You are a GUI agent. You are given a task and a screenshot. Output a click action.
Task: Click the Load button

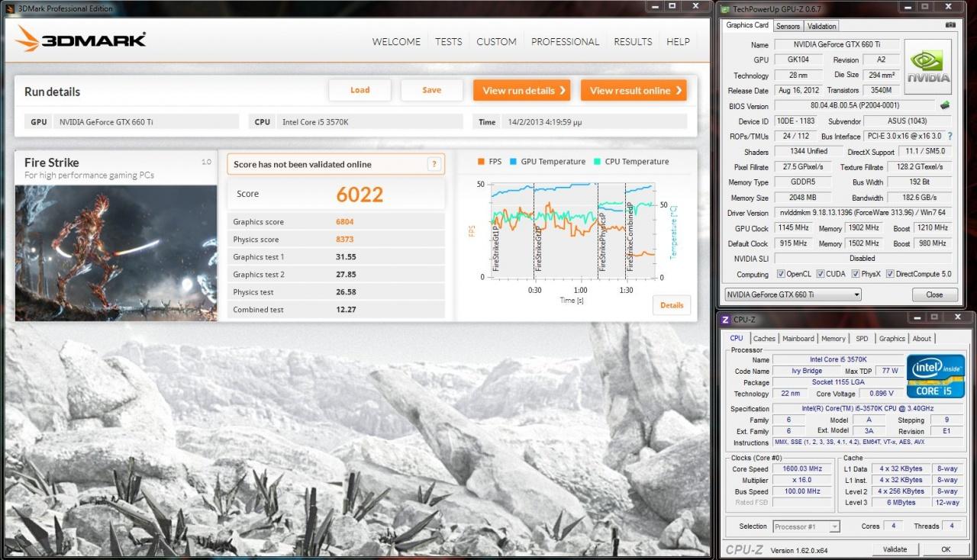click(x=360, y=90)
